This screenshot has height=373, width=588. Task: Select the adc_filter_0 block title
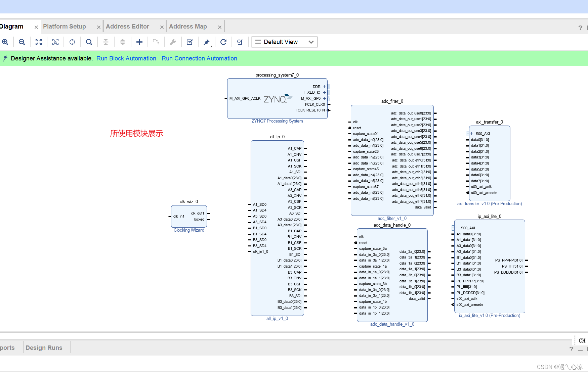coord(392,101)
